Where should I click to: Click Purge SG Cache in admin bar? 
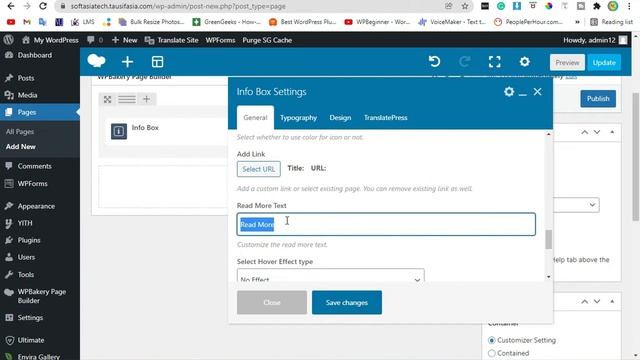click(x=267, y=40)
